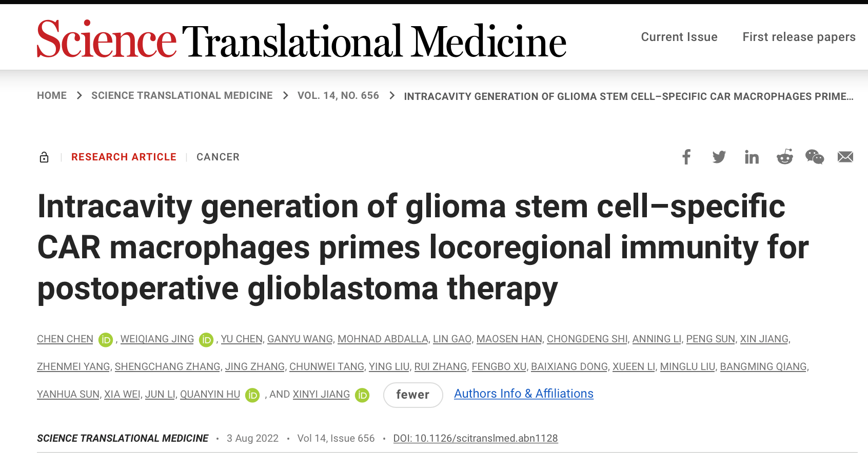Viewport: 868px width, 453px height.
Task: Post article to Reddit icon
Action: click(784, 157)
